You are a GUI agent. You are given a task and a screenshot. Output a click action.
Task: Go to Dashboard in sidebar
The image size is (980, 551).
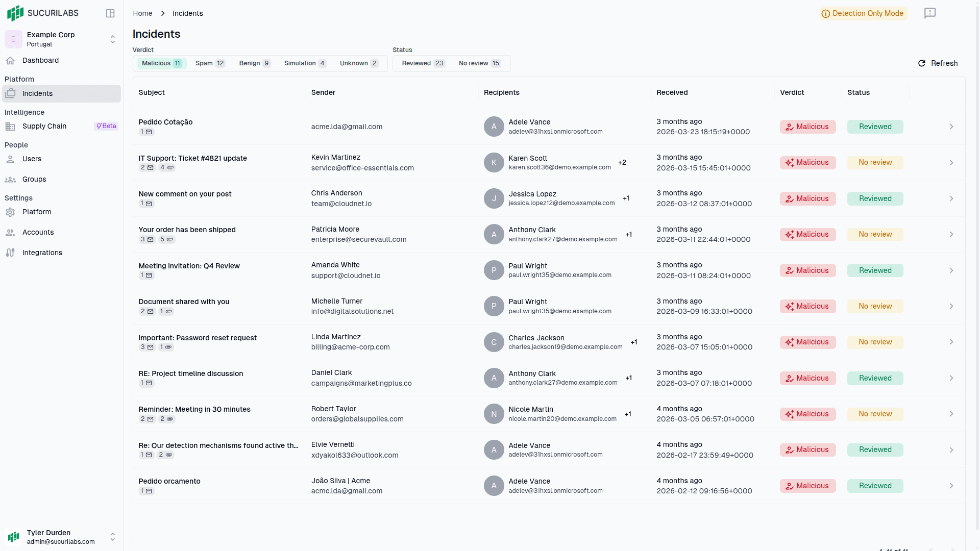click(x=61, y=60)
